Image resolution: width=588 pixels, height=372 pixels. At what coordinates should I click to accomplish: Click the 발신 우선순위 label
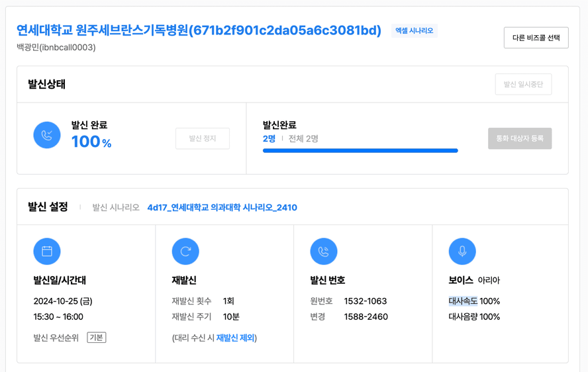point(56,338)
